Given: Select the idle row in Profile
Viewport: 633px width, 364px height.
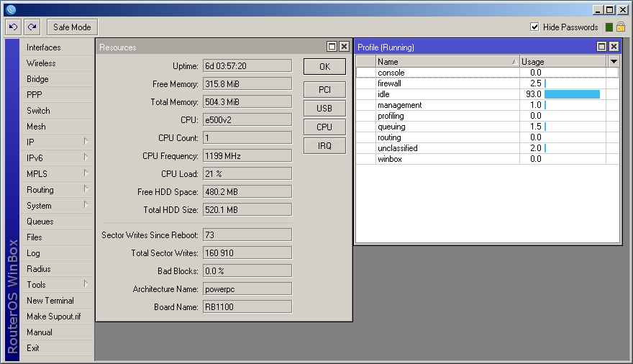Looking at the screenshot, I should point(488,94).
